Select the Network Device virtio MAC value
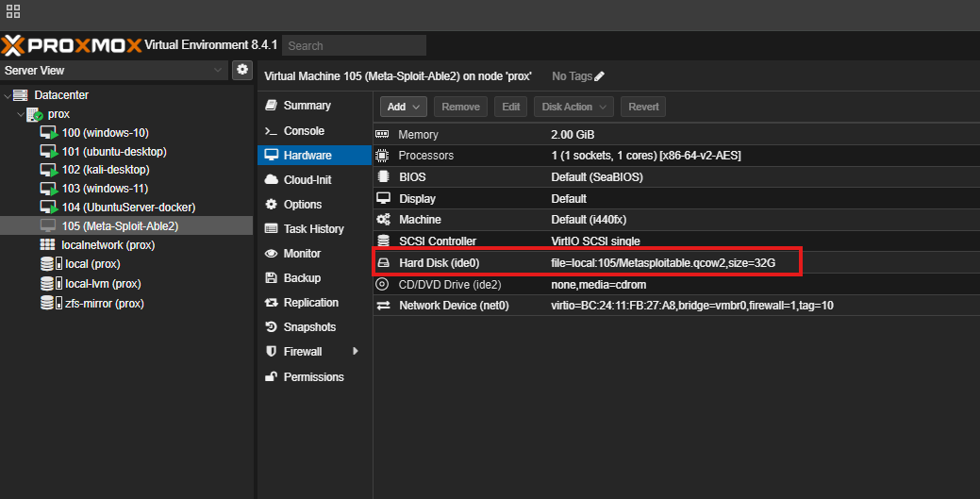980x499 pixels. (692, 305)
